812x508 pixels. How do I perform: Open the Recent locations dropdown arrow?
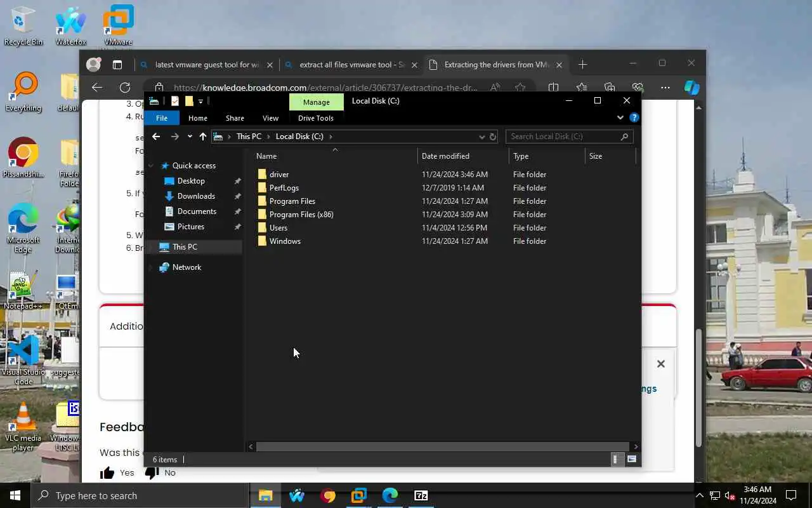coord(190,137)
